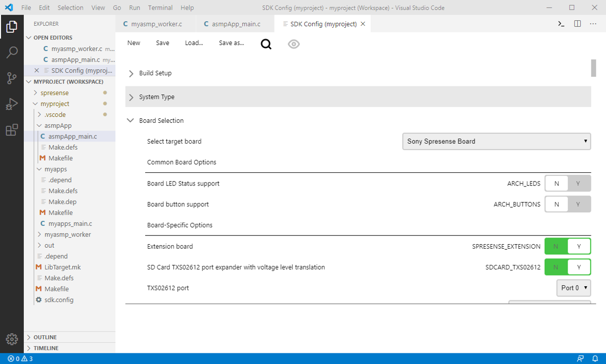The width and height of the screenshot is (606, 364).
Task: Set SPRESENSE_EXTENSION to N
Action: click(x=556, y=247)
